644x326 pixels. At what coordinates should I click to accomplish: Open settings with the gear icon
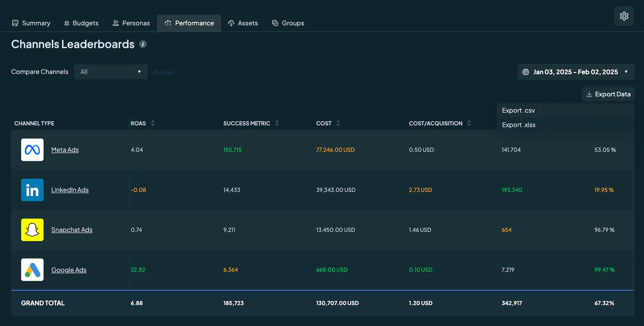[624, 16]
